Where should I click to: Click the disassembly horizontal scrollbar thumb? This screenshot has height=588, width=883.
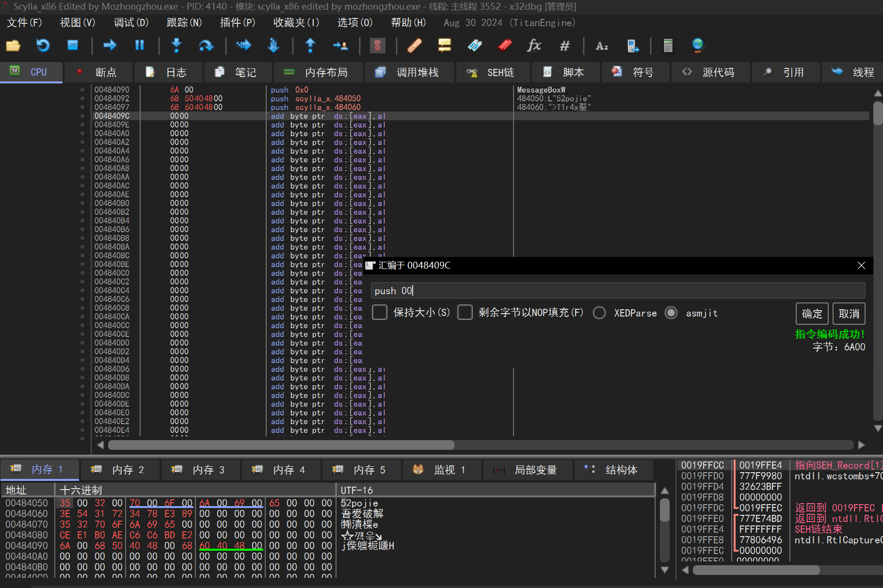click(281, 445)
